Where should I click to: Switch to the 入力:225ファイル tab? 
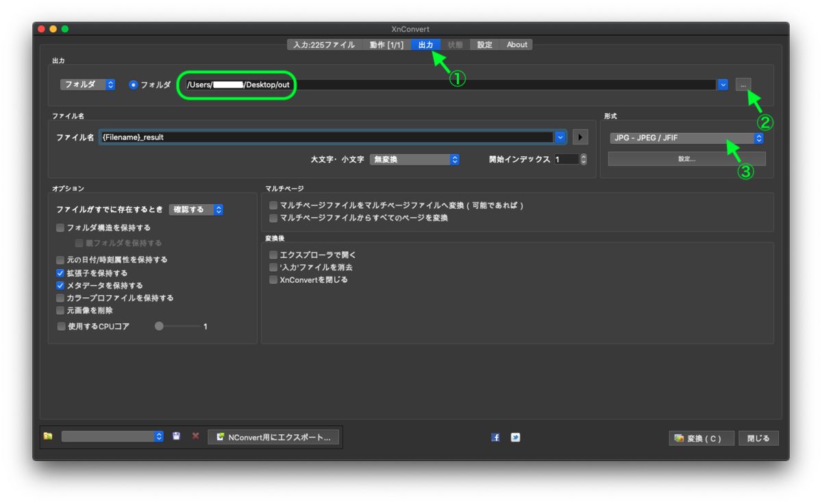[x=324, y=45]
